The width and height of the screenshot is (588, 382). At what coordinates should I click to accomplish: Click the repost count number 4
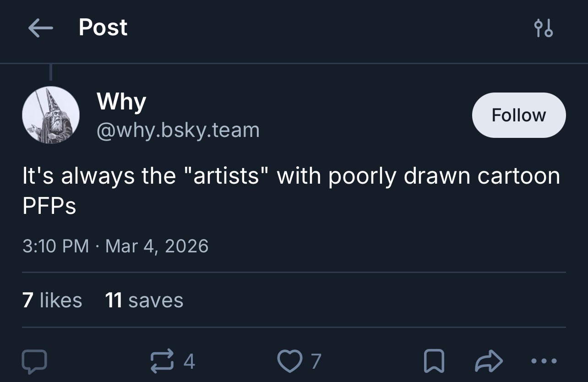(189, 361)
